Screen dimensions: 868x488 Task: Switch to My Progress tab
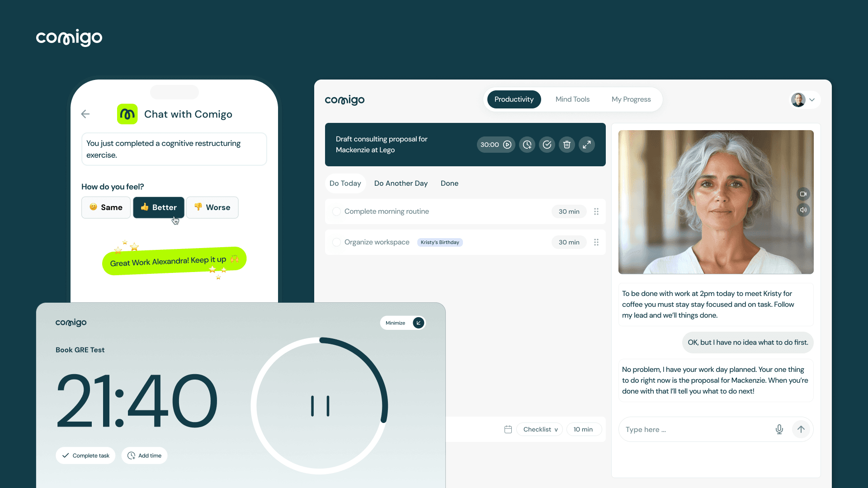coord(631,99)
